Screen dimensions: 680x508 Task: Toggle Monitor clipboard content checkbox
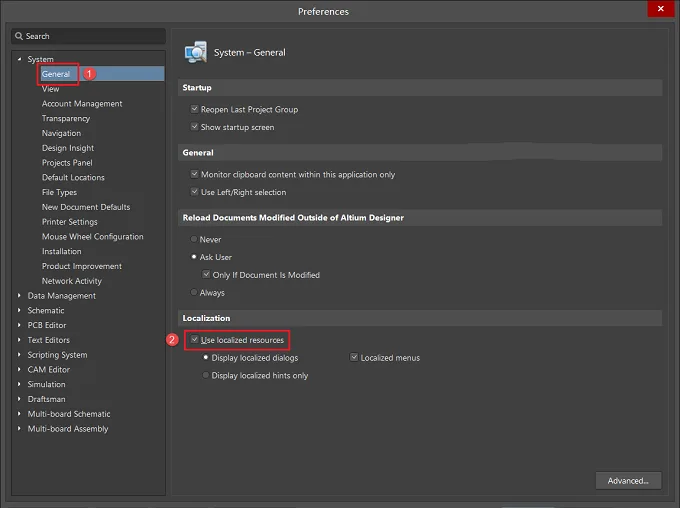point(194,174)
